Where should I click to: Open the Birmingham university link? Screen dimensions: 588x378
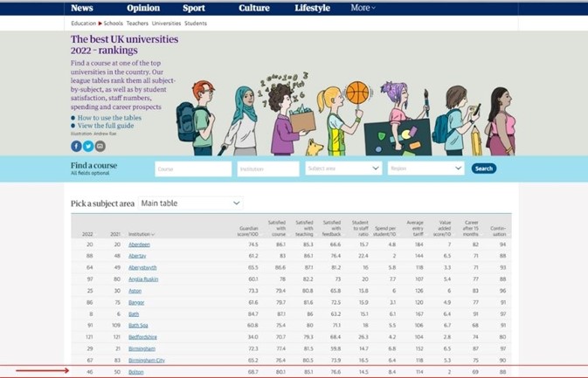(142, 348)
